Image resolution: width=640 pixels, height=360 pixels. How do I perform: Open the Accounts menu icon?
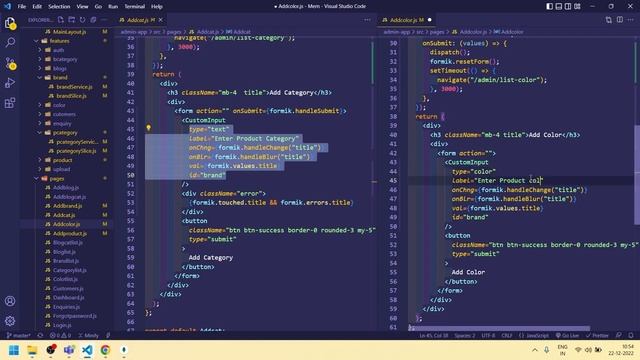pyautogui.click(x=10, y=301)
